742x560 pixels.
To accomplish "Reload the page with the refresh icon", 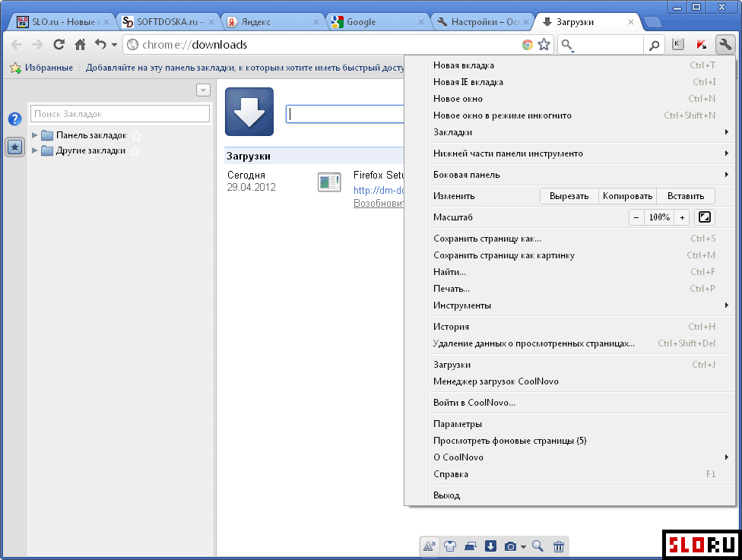I will (59, 45).
